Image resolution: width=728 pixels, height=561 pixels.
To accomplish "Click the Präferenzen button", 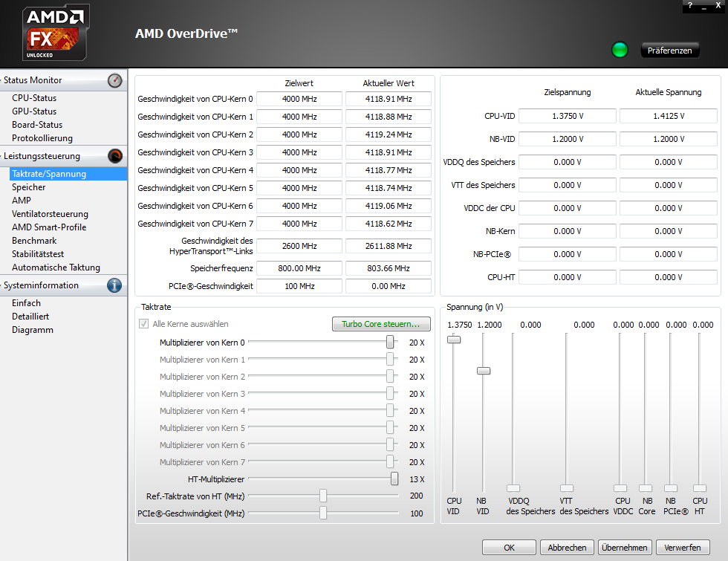I will point(670,51).
